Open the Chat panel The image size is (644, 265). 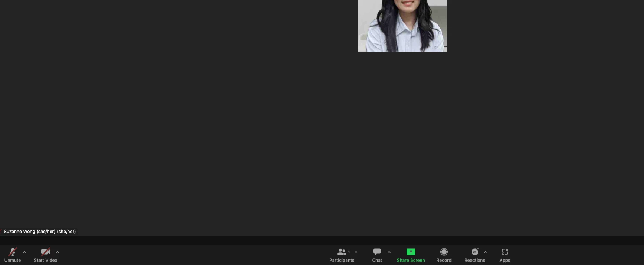pyautogui.click(x=377, y=255)
